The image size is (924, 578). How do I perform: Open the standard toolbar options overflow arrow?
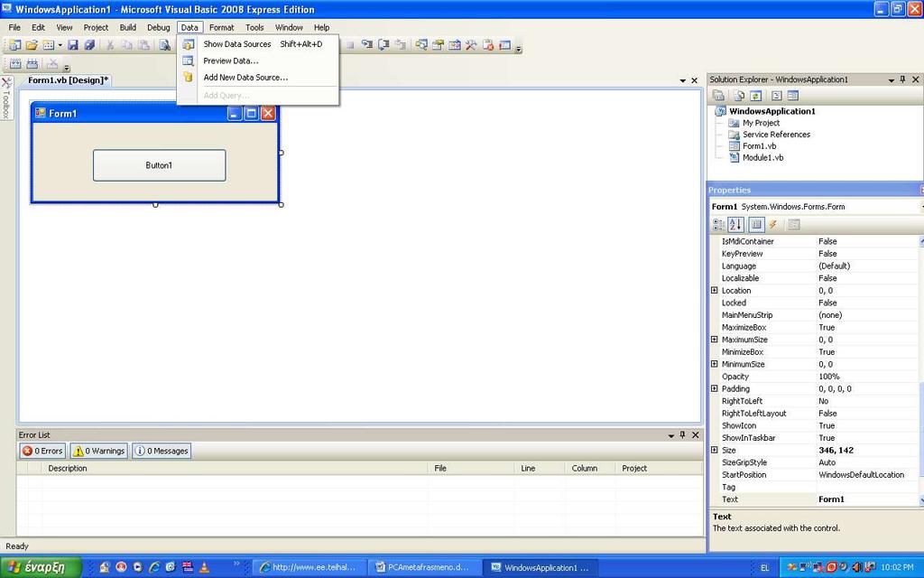(x=519, y=47)
